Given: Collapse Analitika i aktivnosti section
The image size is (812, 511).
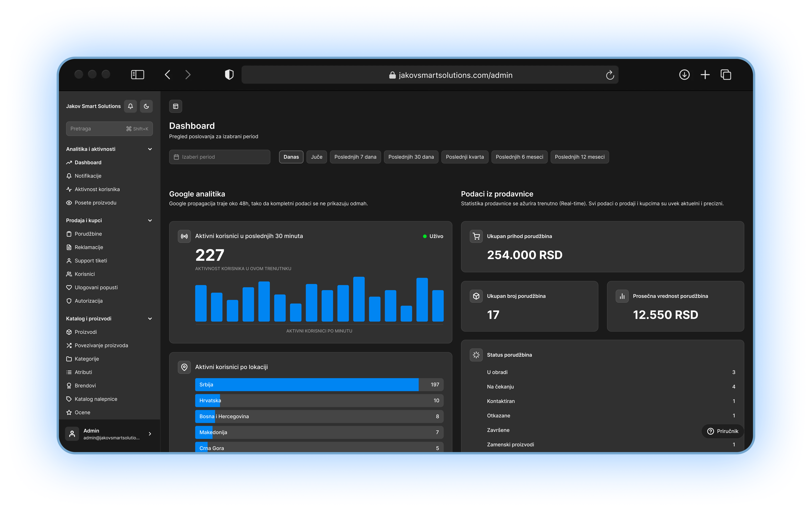Looking at the screenshot, I should tap(150, 149).
